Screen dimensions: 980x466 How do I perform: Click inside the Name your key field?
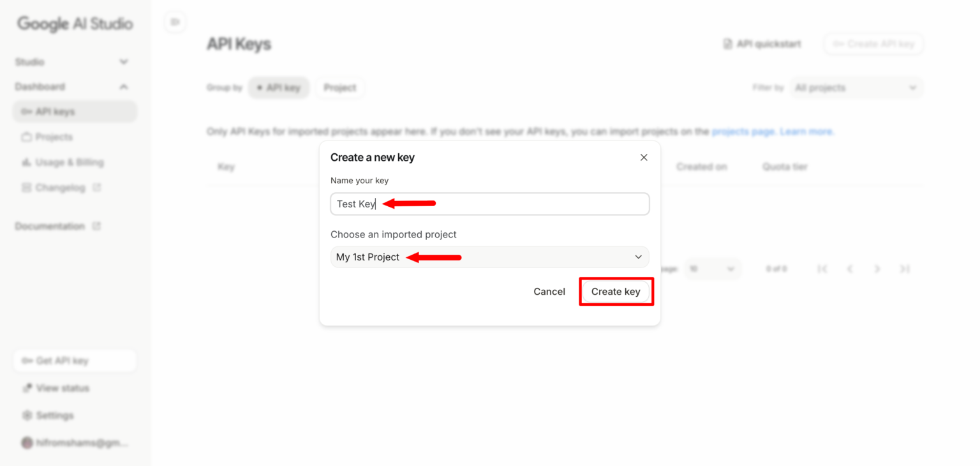click(x=489, y=203)
